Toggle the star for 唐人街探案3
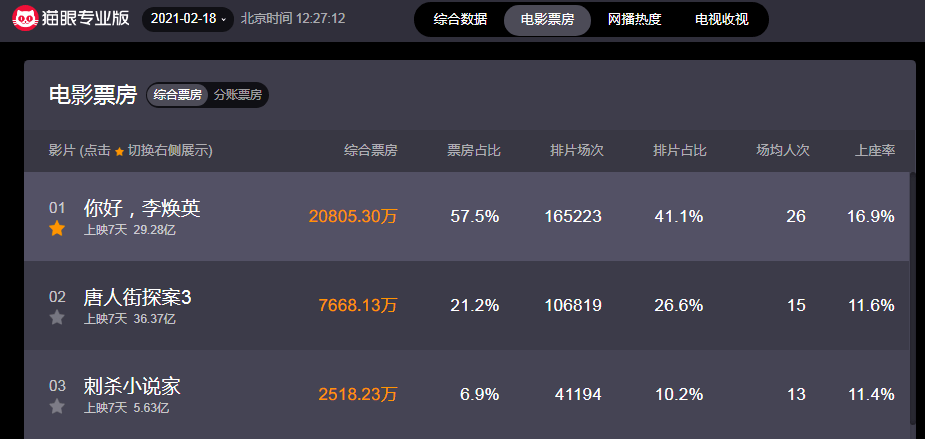925x439 pixels. [57, 317]
